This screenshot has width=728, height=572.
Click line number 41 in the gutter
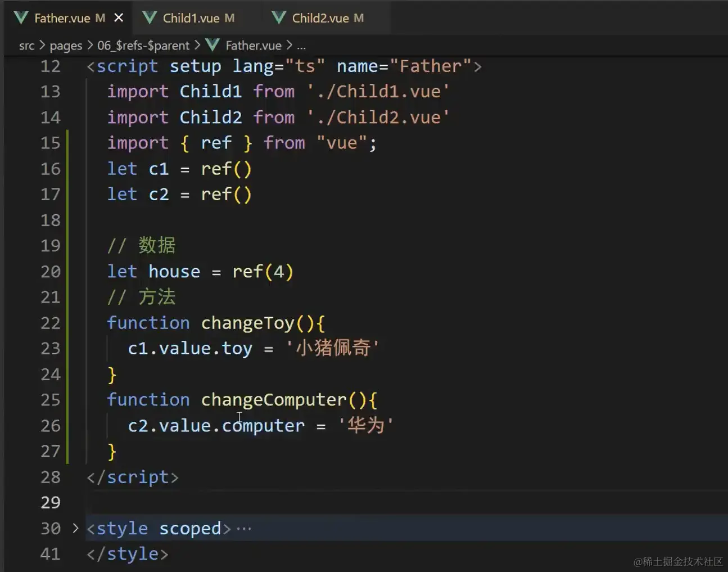pos(50,554)
